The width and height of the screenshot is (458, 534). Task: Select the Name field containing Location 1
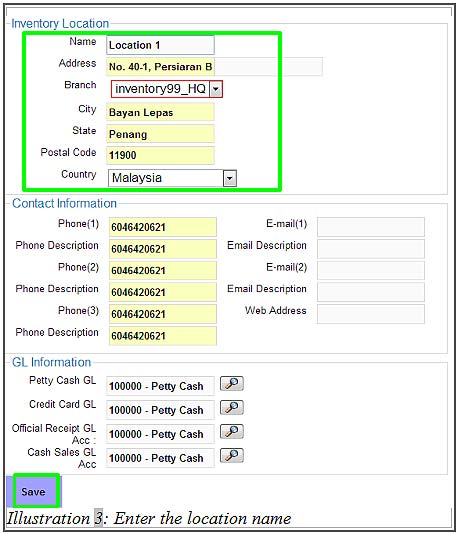click(160, 45)
